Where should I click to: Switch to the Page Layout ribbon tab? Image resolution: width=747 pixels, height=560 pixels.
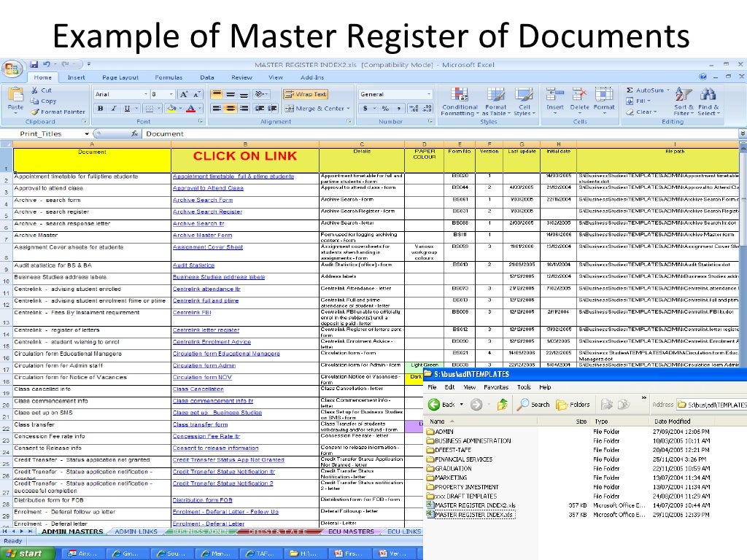tap(120, 77)
